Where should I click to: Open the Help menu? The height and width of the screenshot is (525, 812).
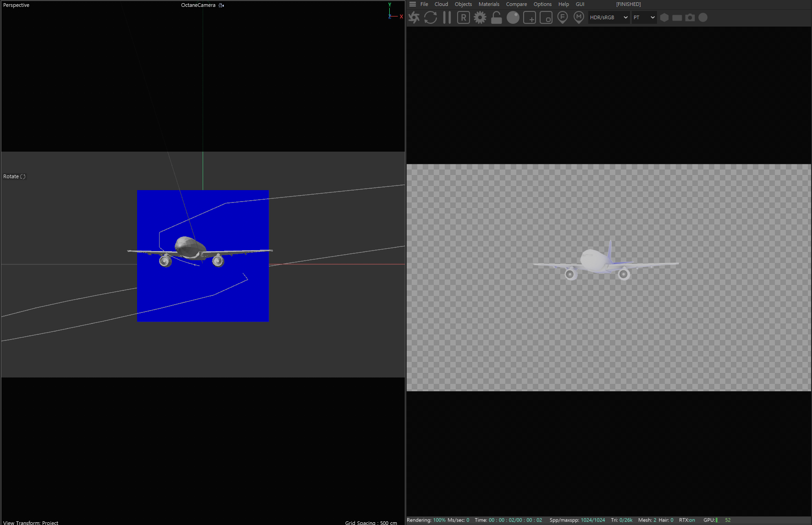click(563, 4)
